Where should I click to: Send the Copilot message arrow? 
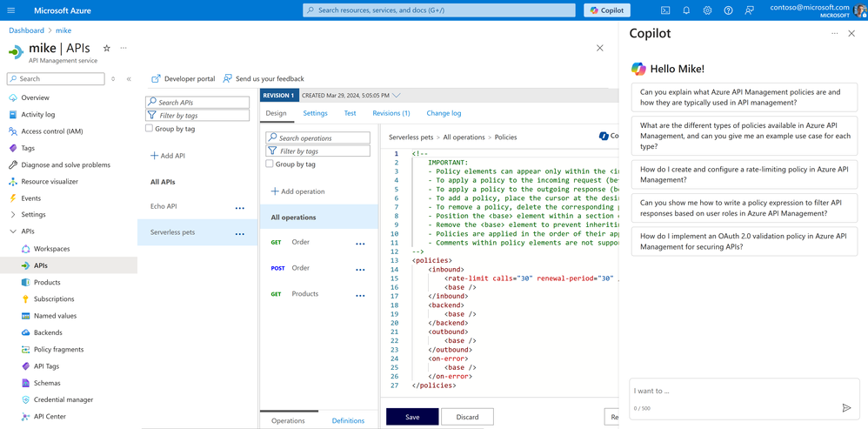point(846,408)
